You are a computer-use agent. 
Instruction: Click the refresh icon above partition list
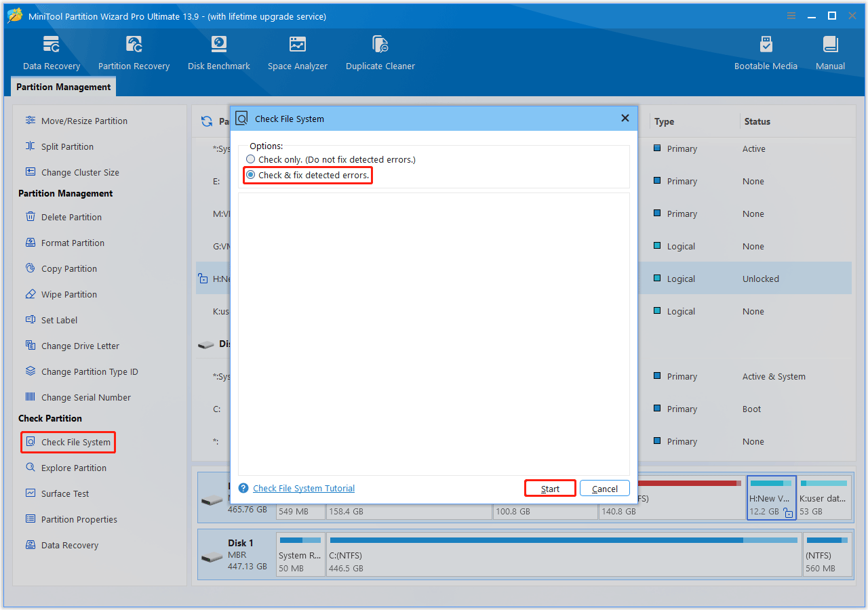tap(207, 121)
